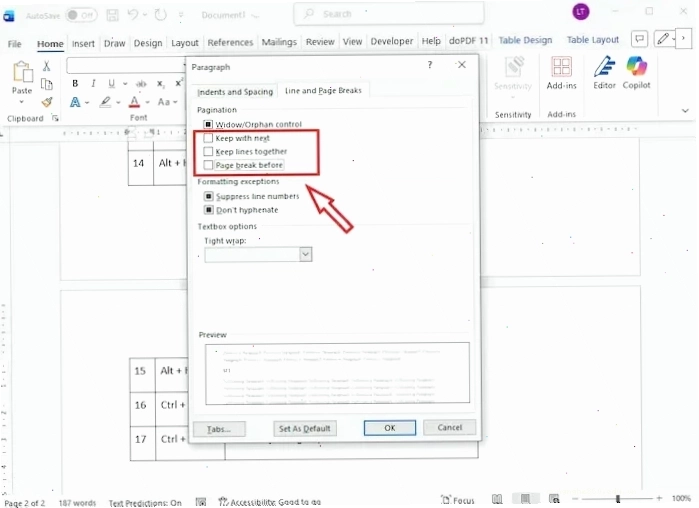The width and height of the screenshot is (699, 508).
Task: Apply red font color
Action: coord(134,102)
